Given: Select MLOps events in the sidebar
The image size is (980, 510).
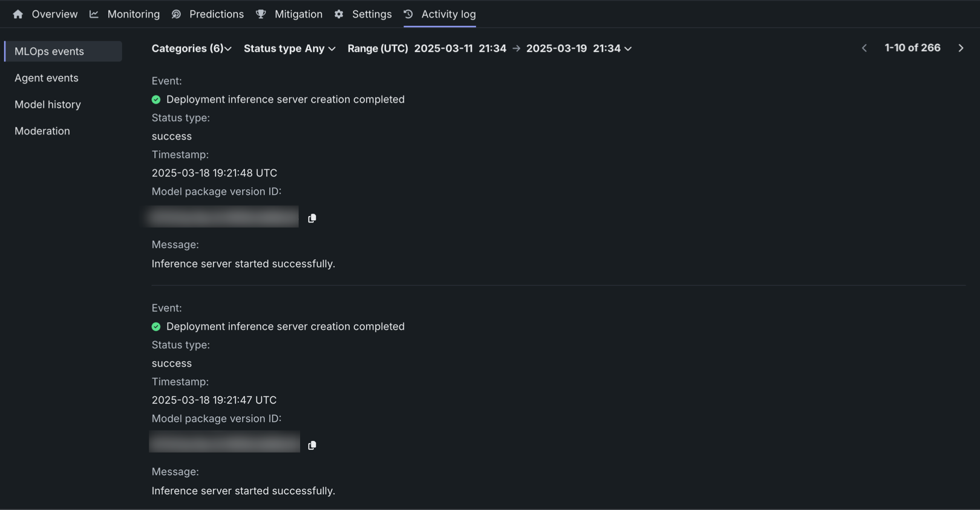Looking at the screenshot, I should [x=49, y=51].
